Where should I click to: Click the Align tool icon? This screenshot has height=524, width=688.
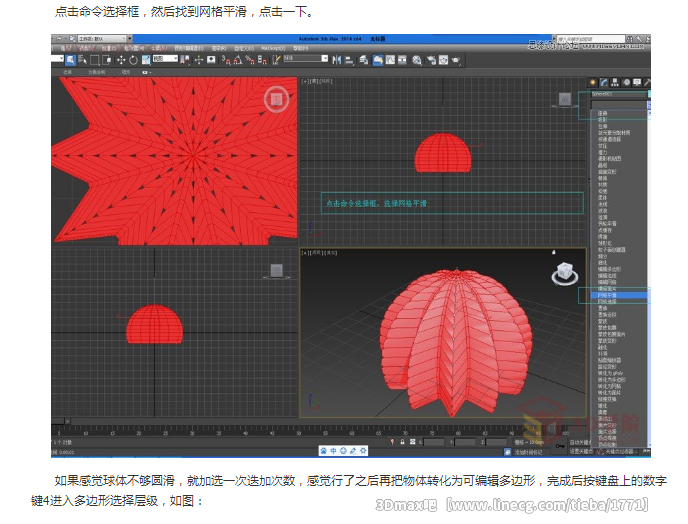(349, 60)
